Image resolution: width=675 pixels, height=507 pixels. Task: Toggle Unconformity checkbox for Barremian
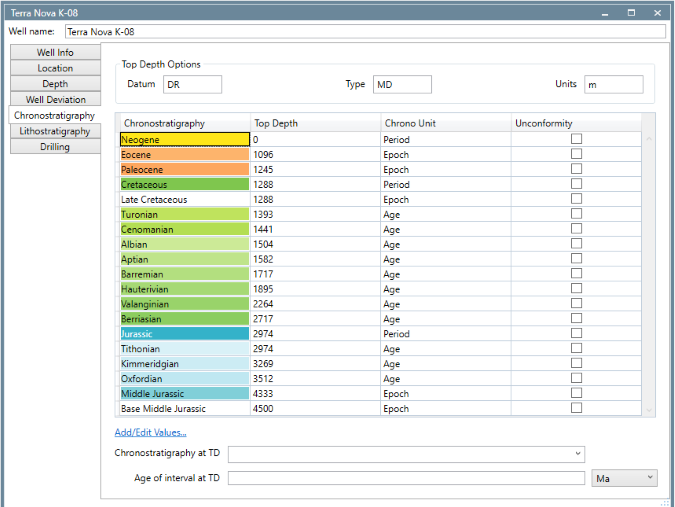point(576,273)
